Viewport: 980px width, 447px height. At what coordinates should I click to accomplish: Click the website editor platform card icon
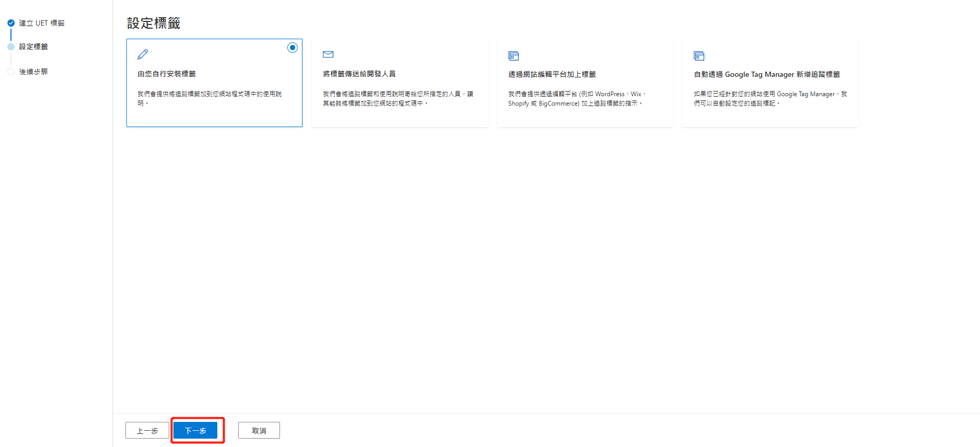pyautogui.click(x=514, y=56)
